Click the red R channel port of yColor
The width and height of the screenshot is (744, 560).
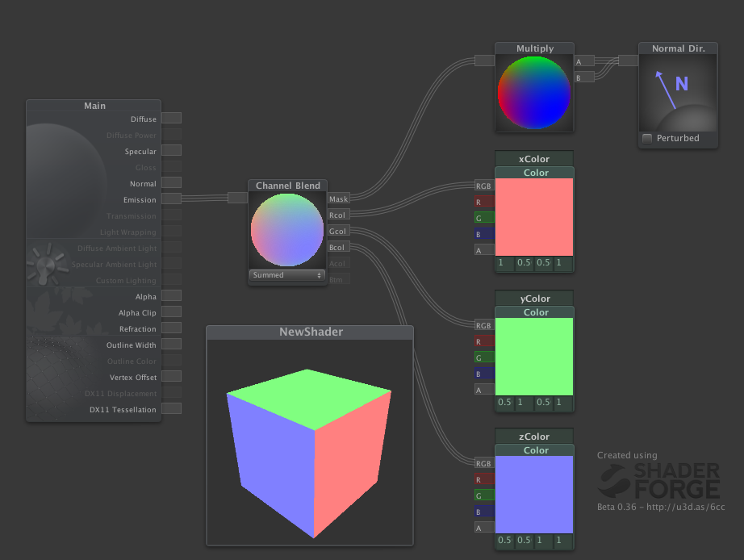tap(483, 341)
